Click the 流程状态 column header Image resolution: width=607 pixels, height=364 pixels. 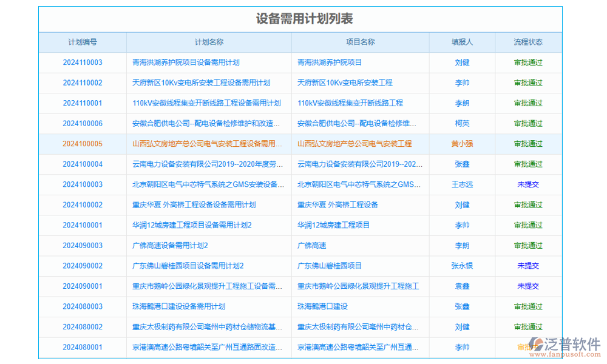pos(528,42)
